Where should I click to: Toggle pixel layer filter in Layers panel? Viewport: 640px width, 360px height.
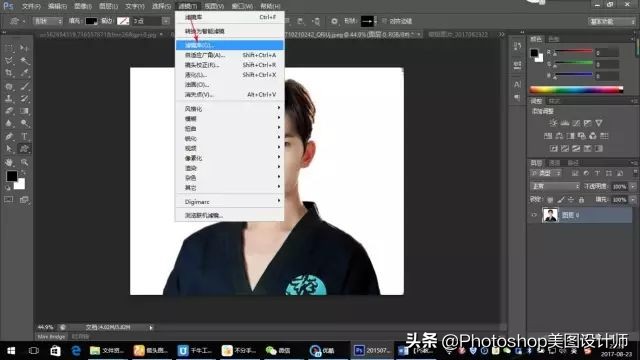click(575, 173)
